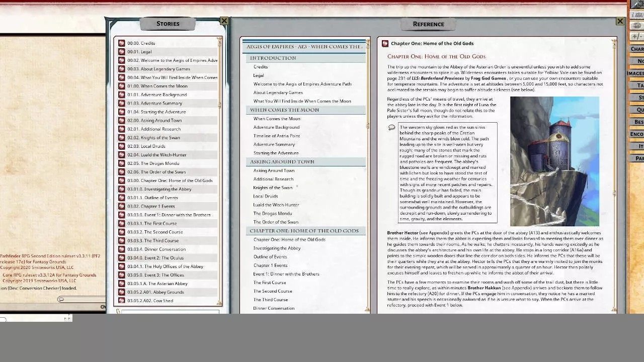Open the Tables sidebar button

637,85
